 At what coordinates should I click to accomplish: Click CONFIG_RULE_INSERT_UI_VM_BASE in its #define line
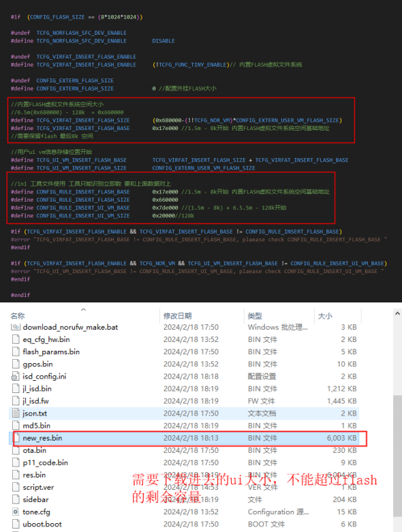point(83,208)
